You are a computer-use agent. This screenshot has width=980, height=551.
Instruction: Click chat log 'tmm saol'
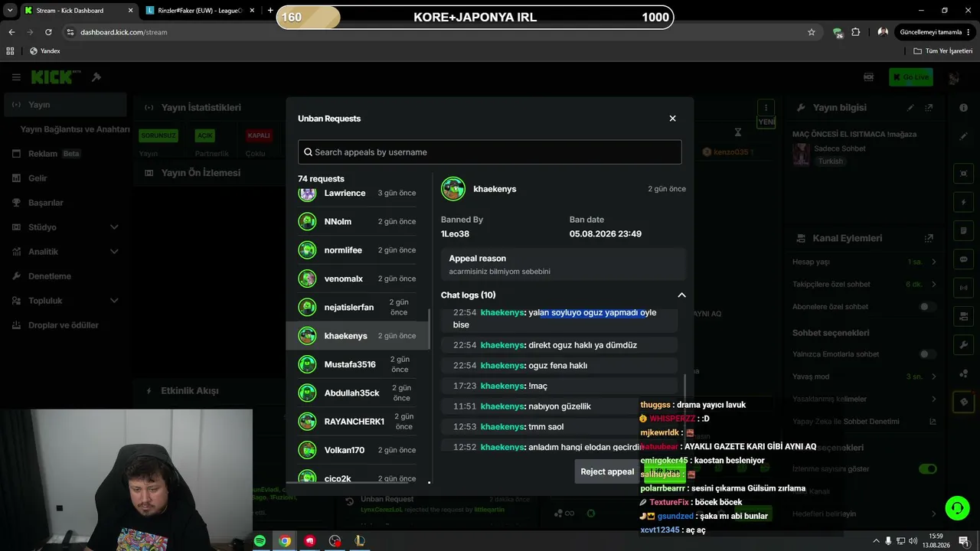point(559,426)
